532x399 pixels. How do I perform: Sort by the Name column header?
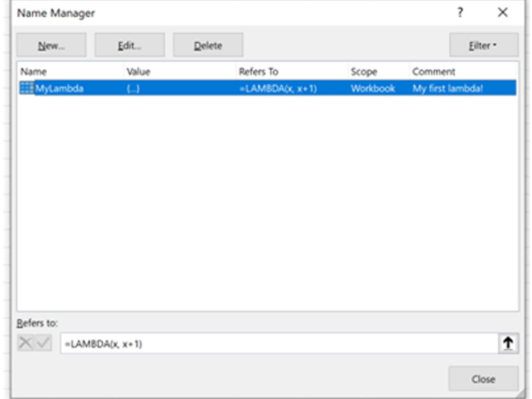coord(34,71)
